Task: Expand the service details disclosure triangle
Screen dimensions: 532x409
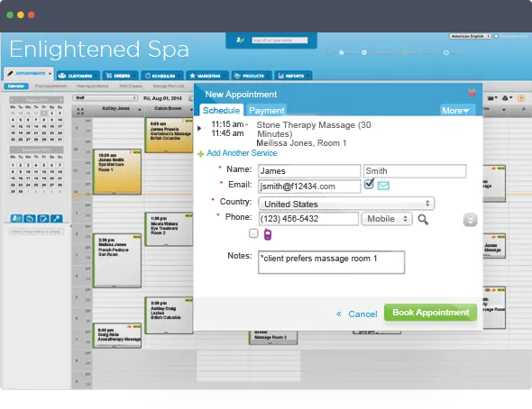Action: (199, 129)
